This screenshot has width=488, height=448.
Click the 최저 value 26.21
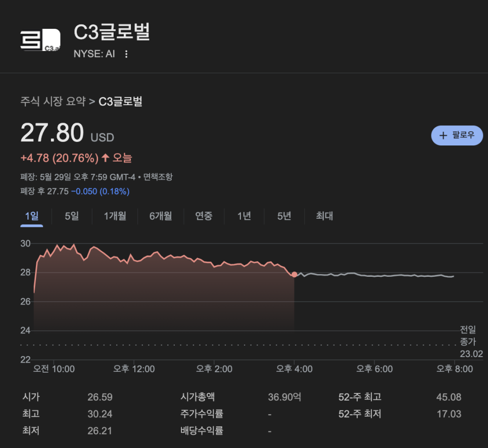(100, 431)
